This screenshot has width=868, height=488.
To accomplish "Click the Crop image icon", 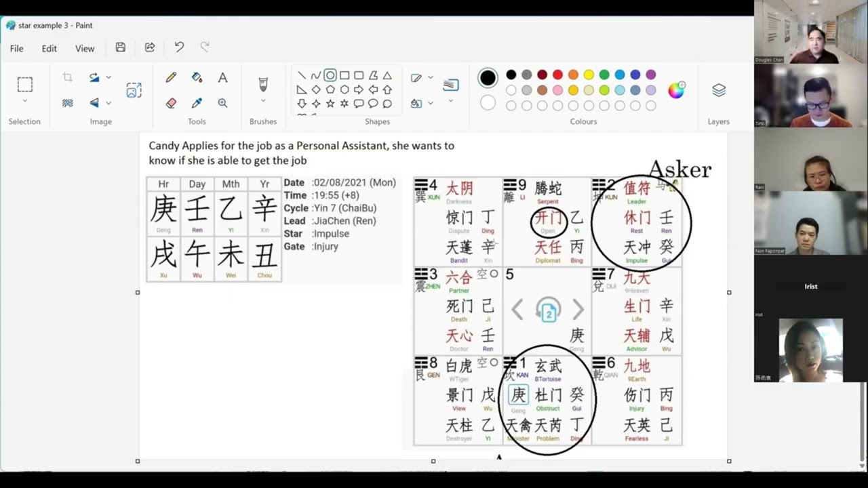I will pyautogui.click(x=67, y=78).
